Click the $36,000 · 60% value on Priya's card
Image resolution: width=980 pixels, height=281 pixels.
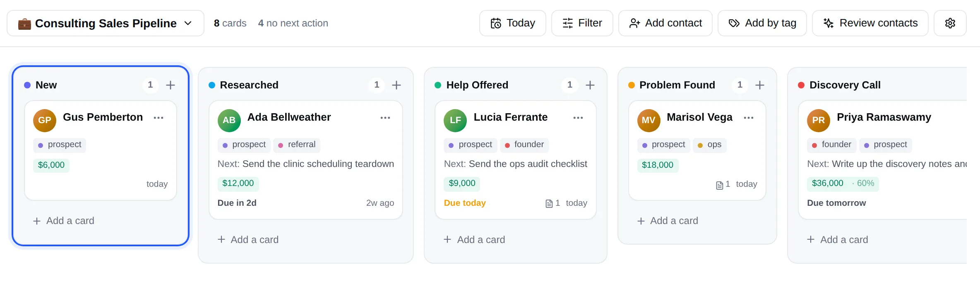(x=843, y=183)
